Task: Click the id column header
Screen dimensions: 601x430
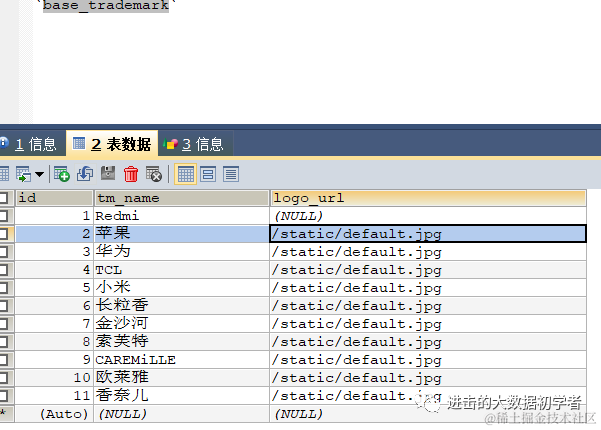Action: coord(54,198)
